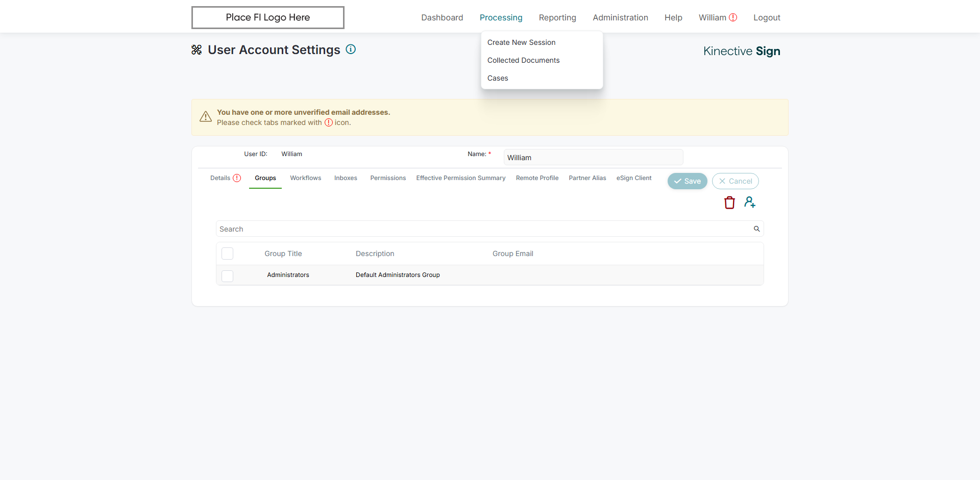Screen dimensions: 980x480
Task: Click the Default Administrators Group description
Action: (x=398, y=275)
